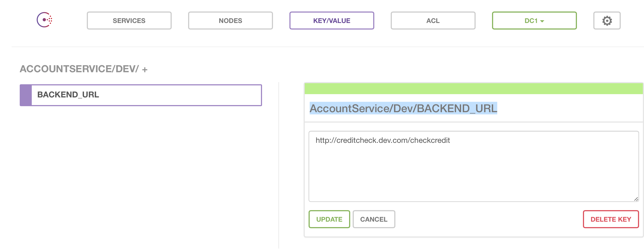This screenshot has height=249, width=644.
Task: Open the settings gear icon
Action: (x=607, y=21)
